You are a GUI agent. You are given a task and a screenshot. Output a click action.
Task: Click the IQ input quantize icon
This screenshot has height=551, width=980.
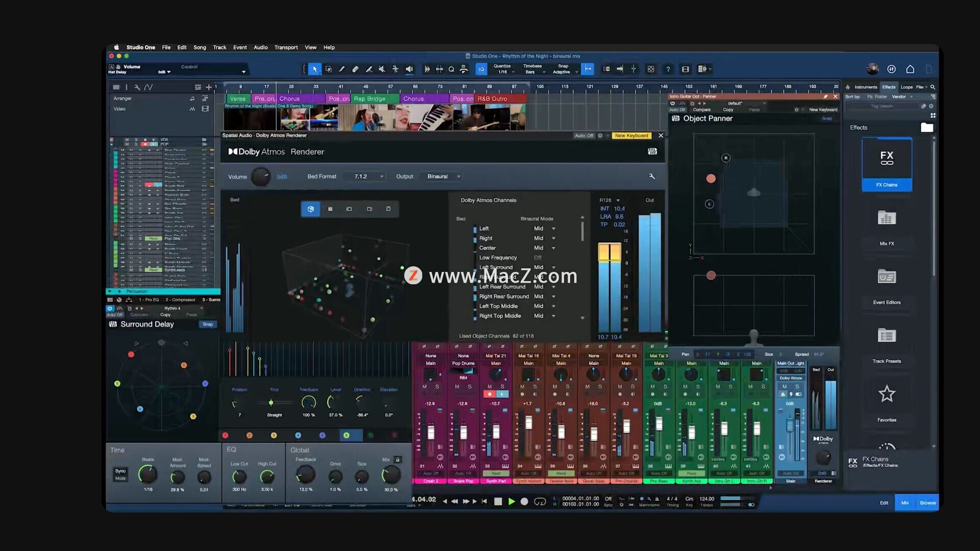click(x=481, y=69)
